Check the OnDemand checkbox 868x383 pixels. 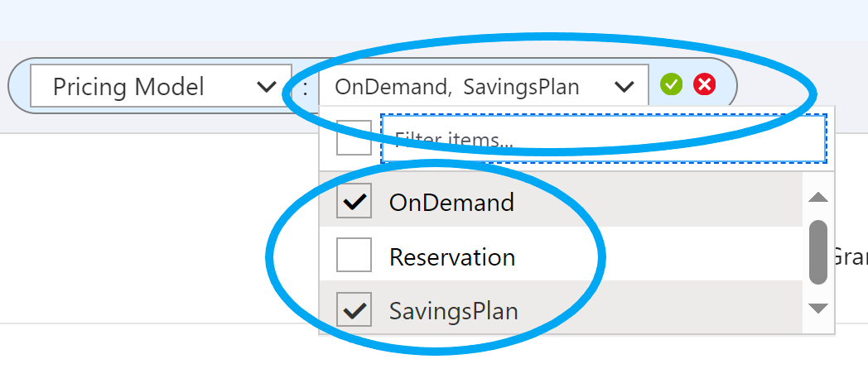(x=354, y=201)
